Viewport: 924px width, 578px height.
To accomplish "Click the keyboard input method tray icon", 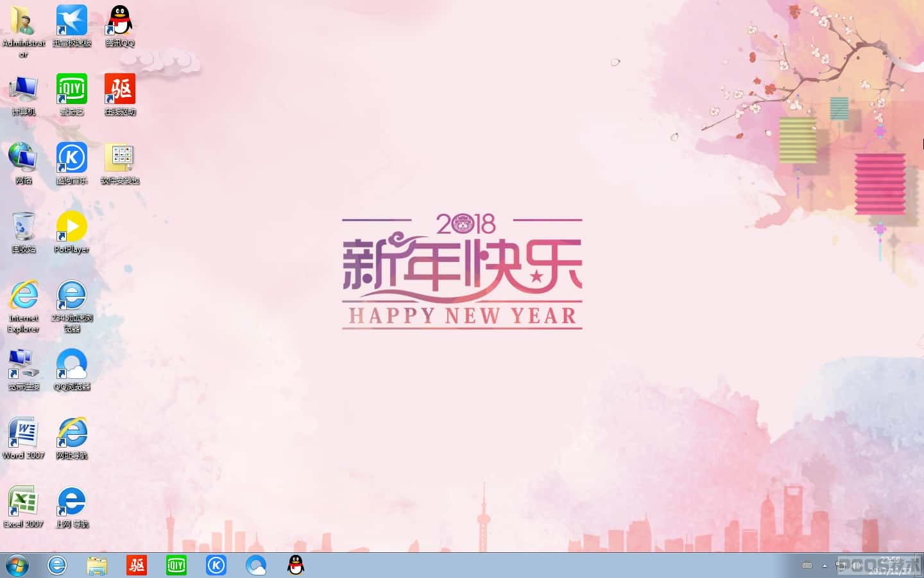I will click(807, 566).
